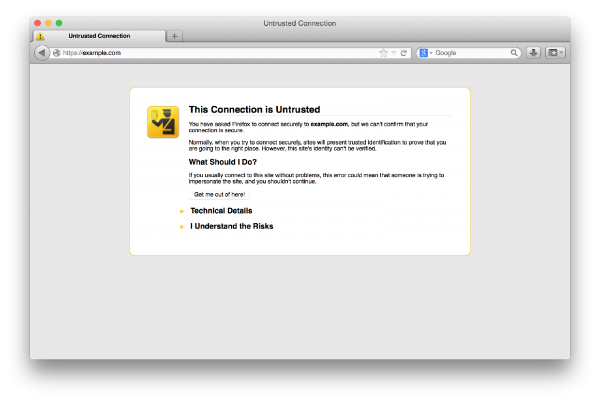
Task: Bookmark this page with the star icon
Action: pyautogui.click(x=383, y=53)
